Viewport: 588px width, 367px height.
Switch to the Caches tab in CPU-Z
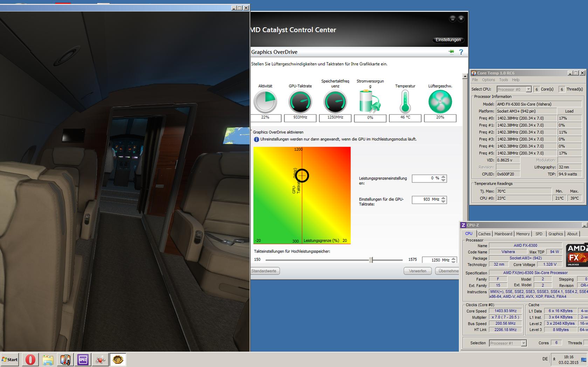(x=484, y=234)
